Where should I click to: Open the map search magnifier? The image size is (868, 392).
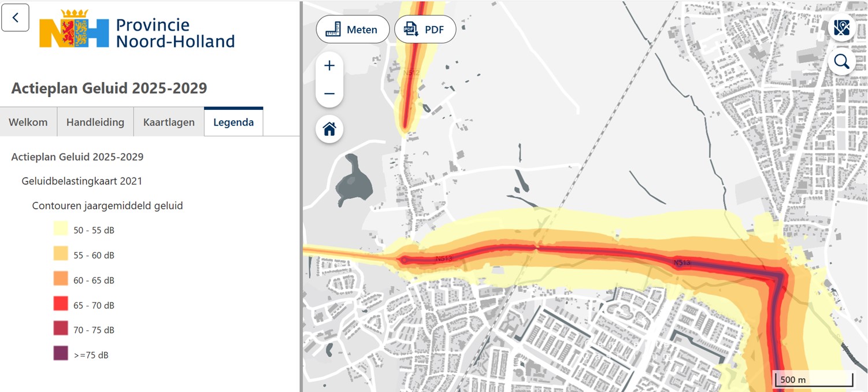pos(841,62)
